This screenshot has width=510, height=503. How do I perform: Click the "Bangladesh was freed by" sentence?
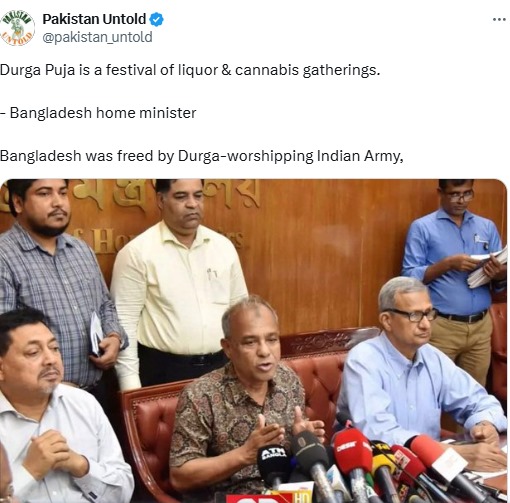pyautogui.click(x=202, y=156)
